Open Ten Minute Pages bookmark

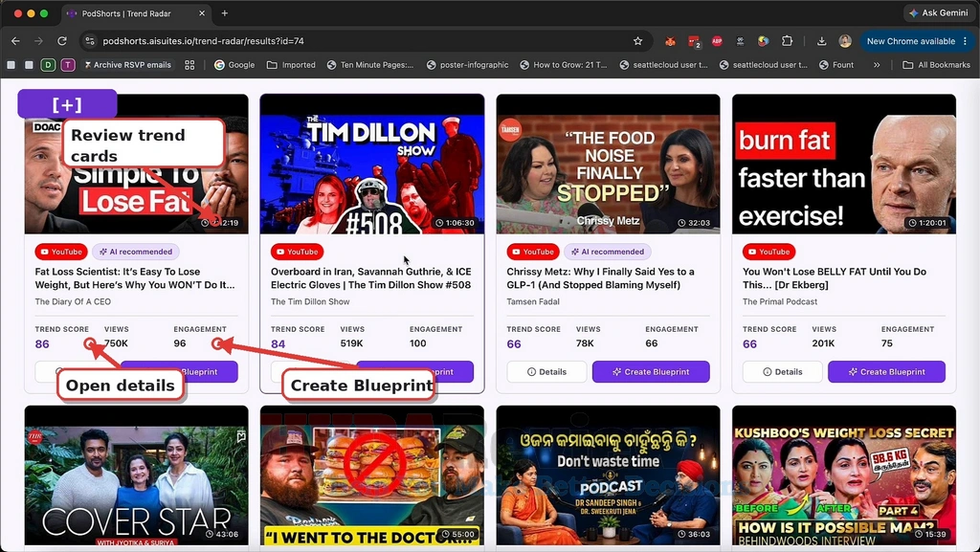coord(370,65)
